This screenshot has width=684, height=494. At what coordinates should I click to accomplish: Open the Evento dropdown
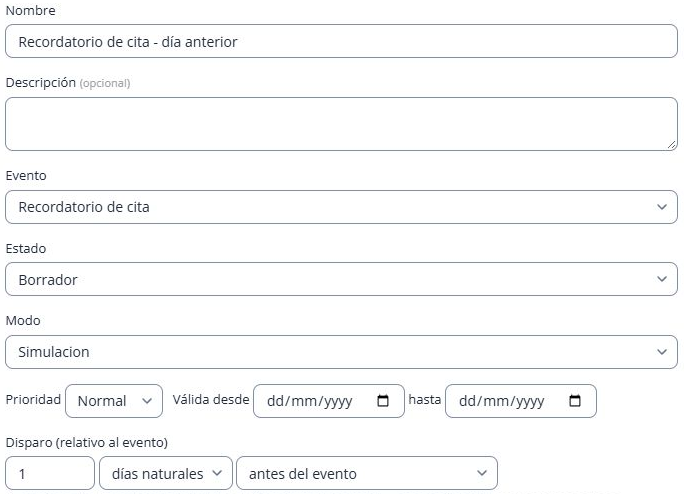(x=341, y=207)
